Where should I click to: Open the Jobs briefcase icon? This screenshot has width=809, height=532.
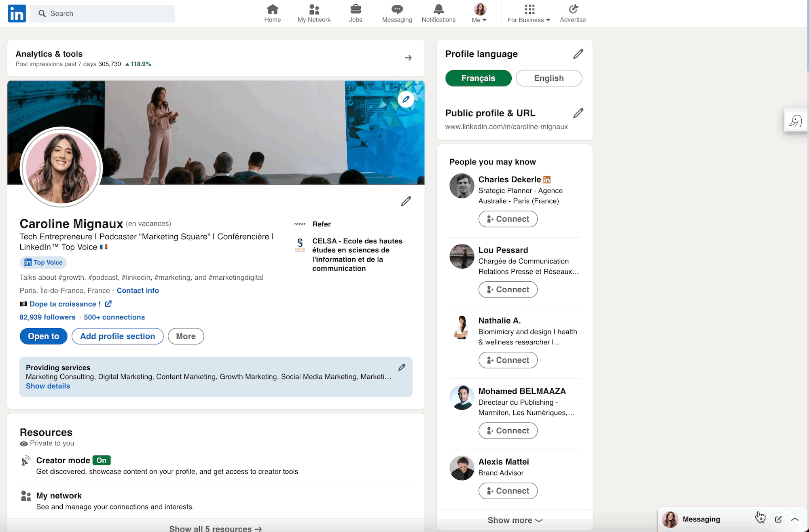[x=356, y=13]
